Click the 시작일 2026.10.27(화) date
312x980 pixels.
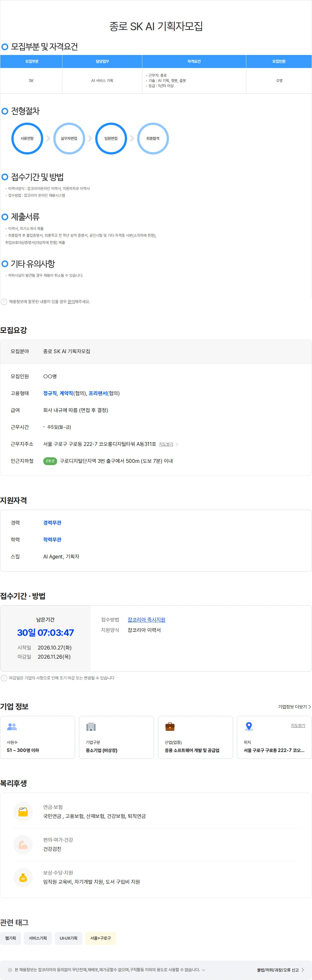point(54,648)
